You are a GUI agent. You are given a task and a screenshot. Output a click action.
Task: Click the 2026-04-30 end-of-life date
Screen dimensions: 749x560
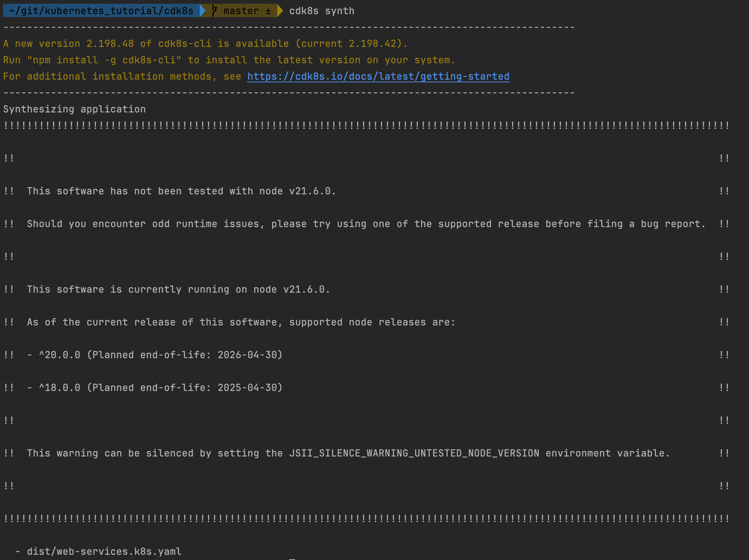click(x=247, y=355)
